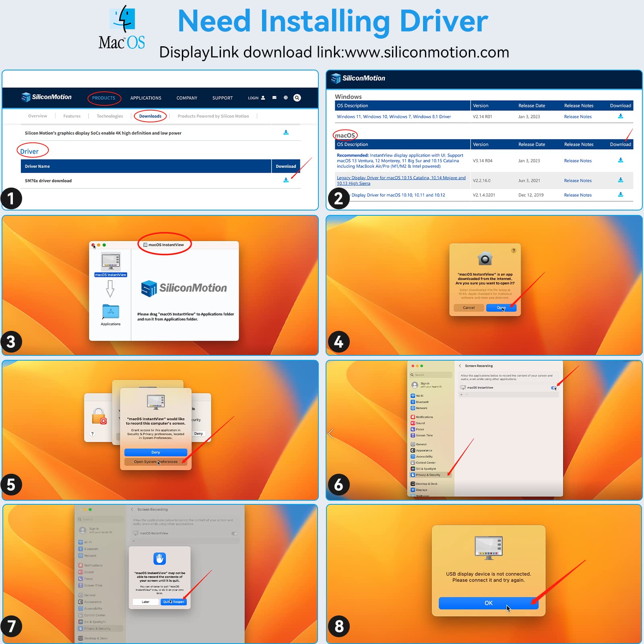Viewport: 644px width, 644px height.
Task: Click OK on USB display not connected dialog
Action: pyautogui.click(x=488, y=603)
